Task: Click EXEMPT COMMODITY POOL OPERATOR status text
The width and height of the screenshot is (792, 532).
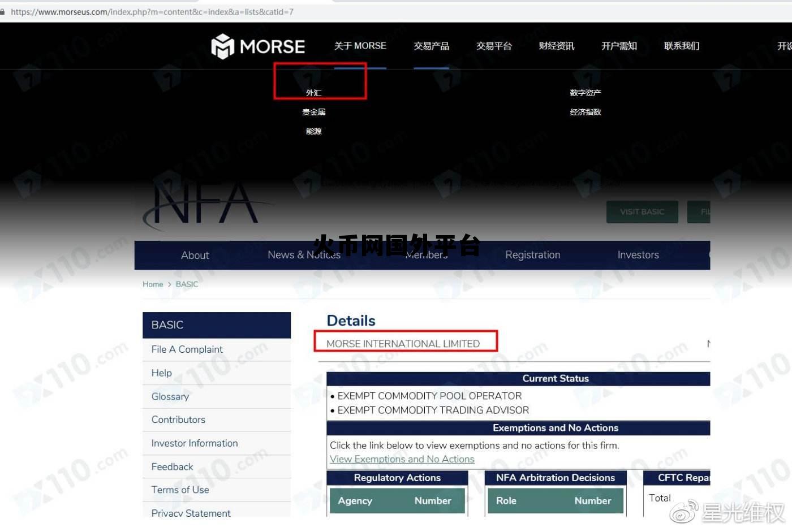Action: pyautogui.click(x=429, y=396)
